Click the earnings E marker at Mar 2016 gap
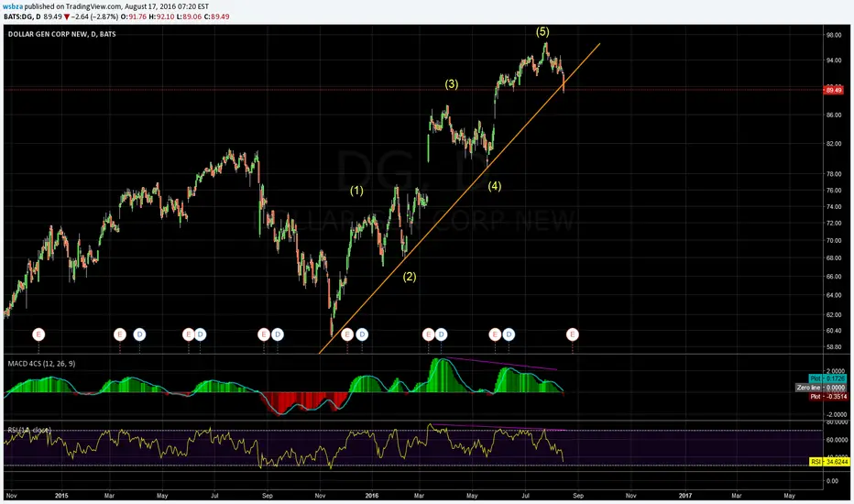The width and height of the screenshot is (854, 504). click(x=428, y=334)
